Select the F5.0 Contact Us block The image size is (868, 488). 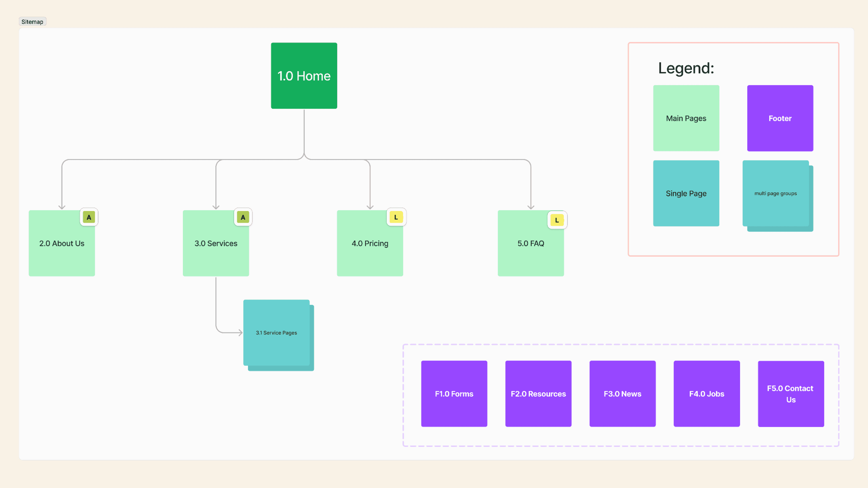pos(790,394)
